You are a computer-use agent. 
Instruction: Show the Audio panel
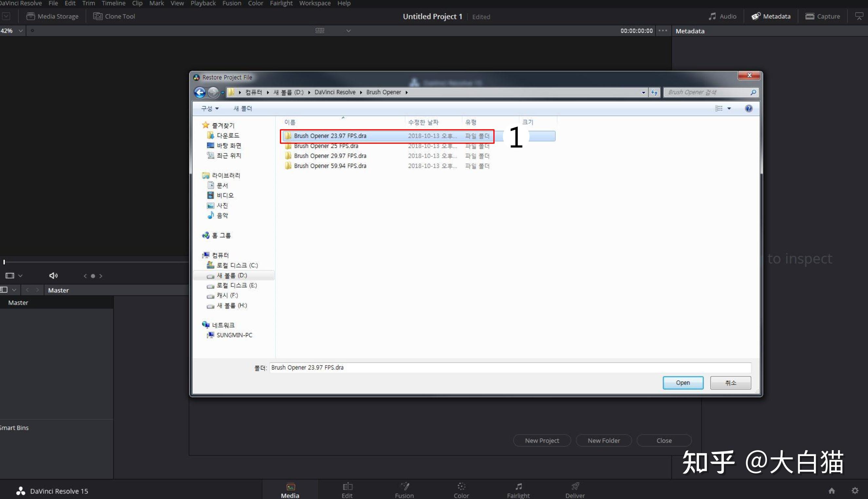coord(722,16)
